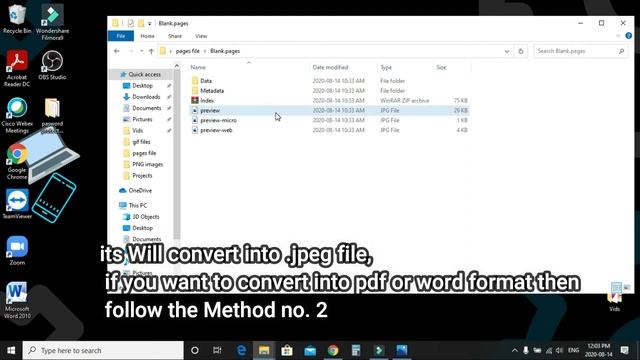
Task: Open Microsoft Store from the taskbar
Action: tap(287, 350)
